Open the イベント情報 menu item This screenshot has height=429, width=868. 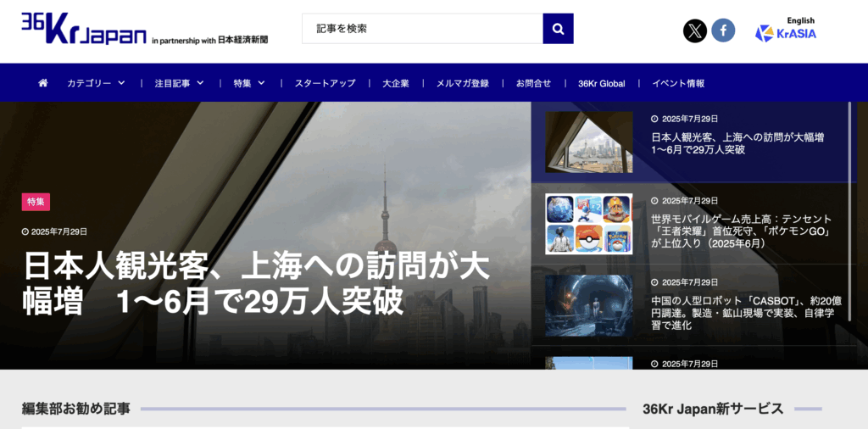[678, 83]
